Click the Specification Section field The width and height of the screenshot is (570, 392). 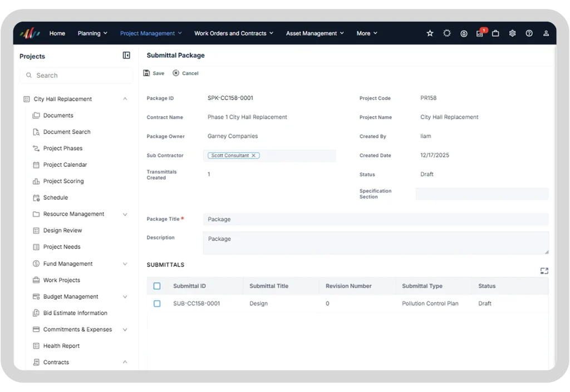tap(482, 194)
